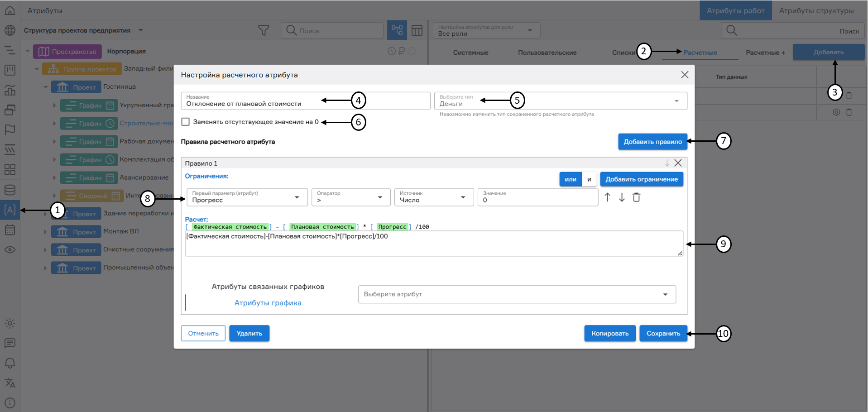The width and height of the screenshot is (868, 412).
Task: Open the 'Выберите тип' dropdown showing Деньги
Action: point(676,101)
